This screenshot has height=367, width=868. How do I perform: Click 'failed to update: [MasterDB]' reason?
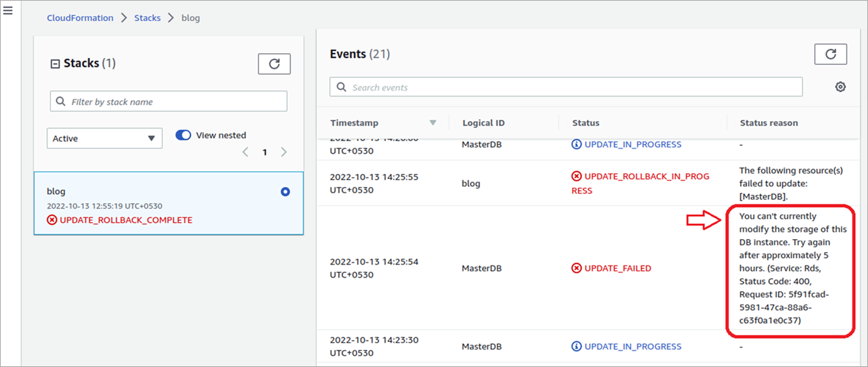[x=791, y=183]
